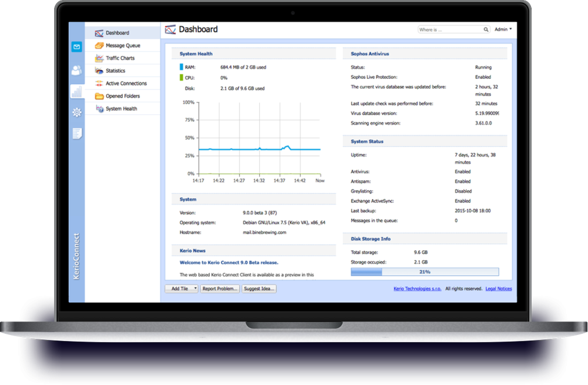Click Last backup '2015-10-08 18:00' value
The width and height of the screenshot is (588, 385).
coord(473,211)
